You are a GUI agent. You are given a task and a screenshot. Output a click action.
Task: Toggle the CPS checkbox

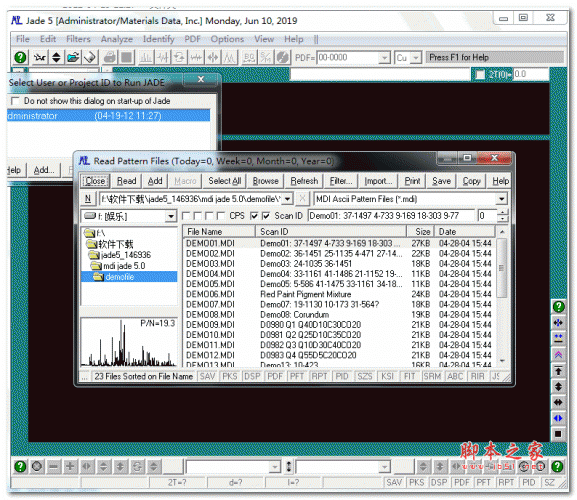tap(220, 216)
